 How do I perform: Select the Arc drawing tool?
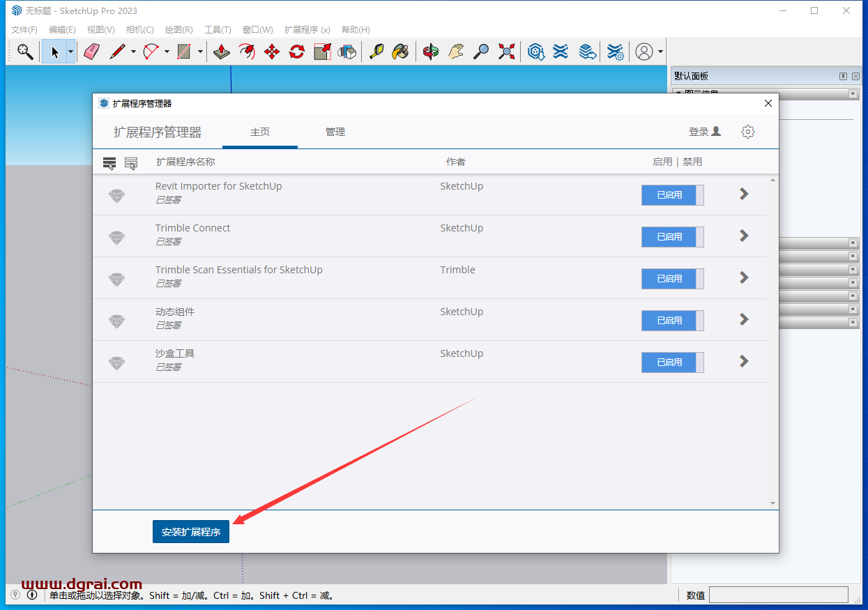[151, 52]
